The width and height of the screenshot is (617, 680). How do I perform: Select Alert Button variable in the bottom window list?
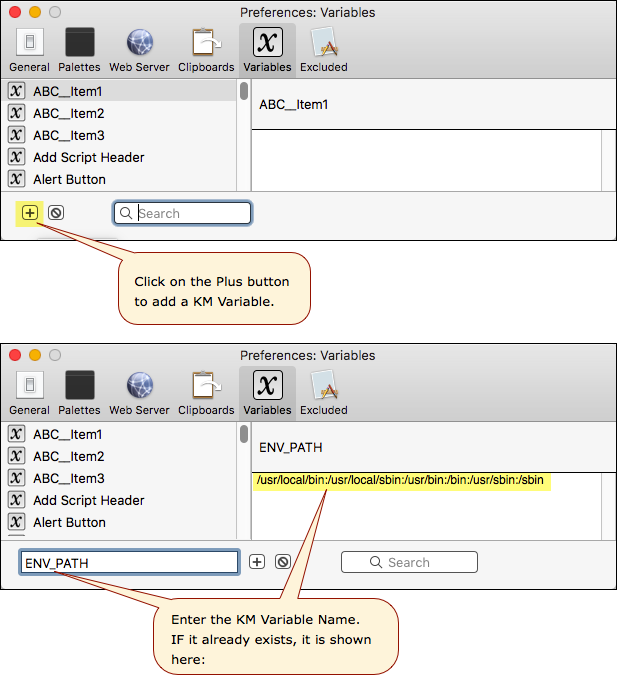pos(119,523)
